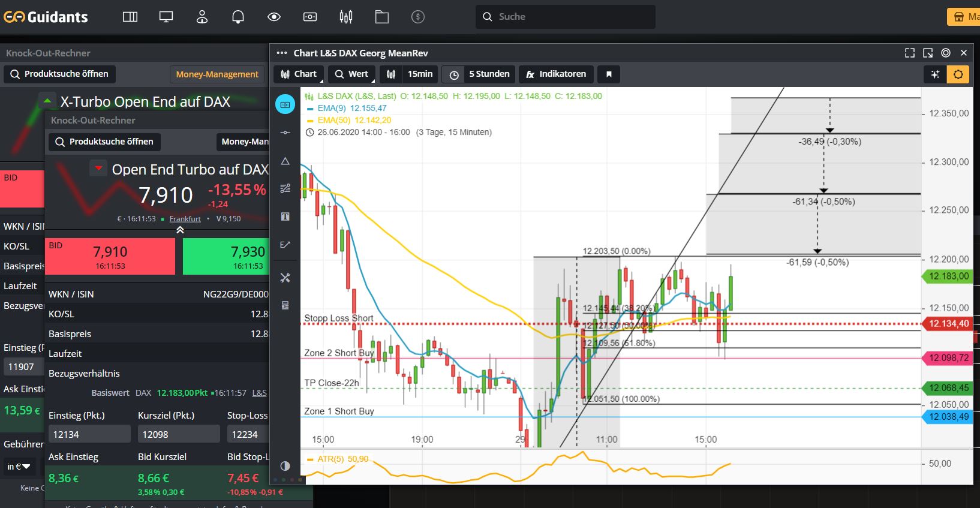The height and width of the screenshot is (508, 980).
Task: Open Produktsuche öffnen in back calculator
Action: 60,74
